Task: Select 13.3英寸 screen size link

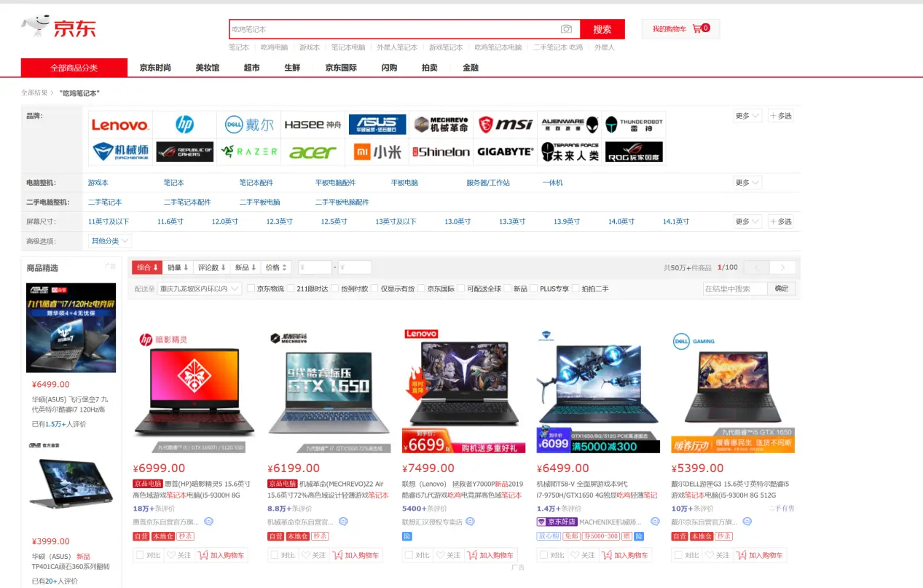Action: [512, 222]
